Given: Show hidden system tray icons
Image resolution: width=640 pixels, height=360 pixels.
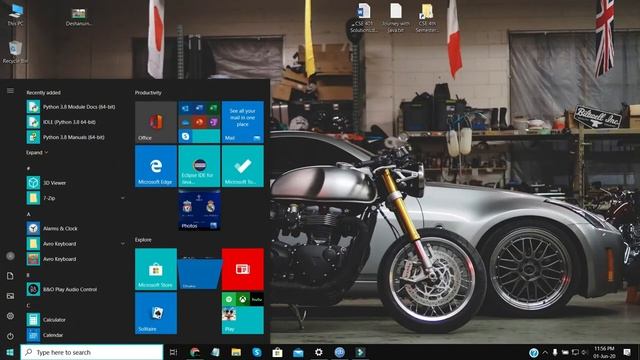Looking at the screenshot, I should pos(545,352).
